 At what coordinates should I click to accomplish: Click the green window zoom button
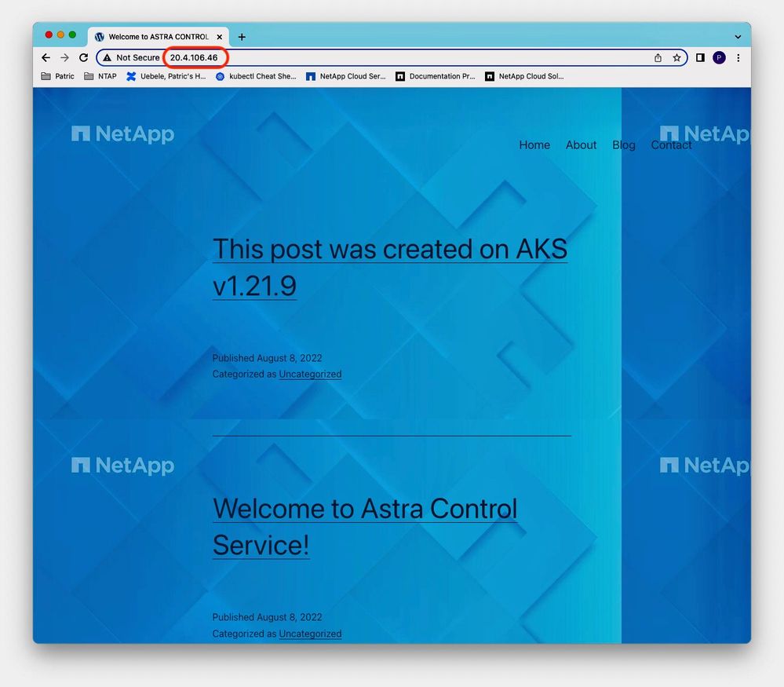[x=72, y=35]
